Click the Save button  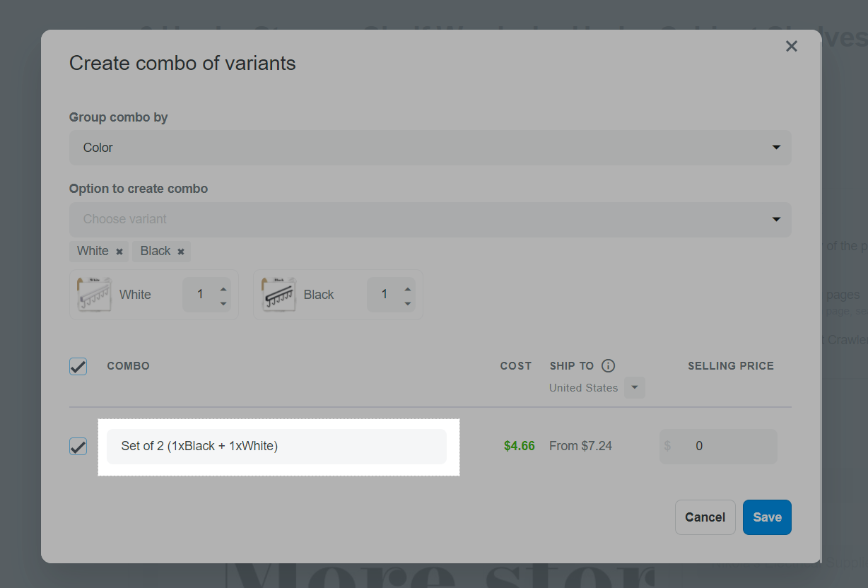(767, 517)
